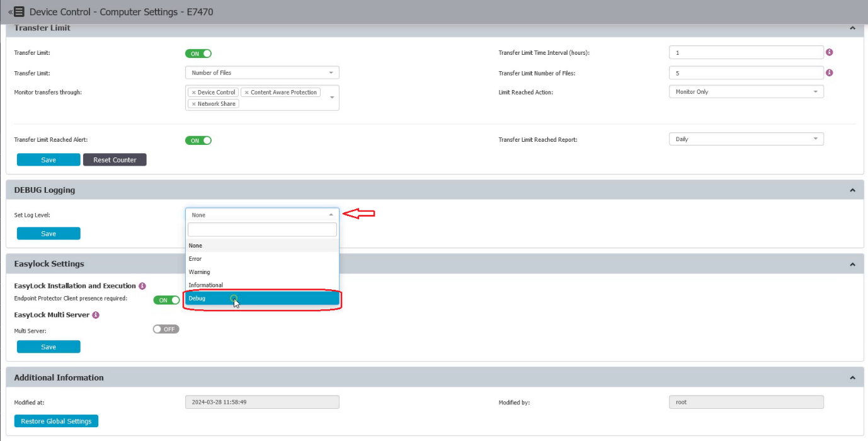Open the Limit Reached Action dropdown
The width and height of the screenshot is (868, 441).
pos(746,91)
